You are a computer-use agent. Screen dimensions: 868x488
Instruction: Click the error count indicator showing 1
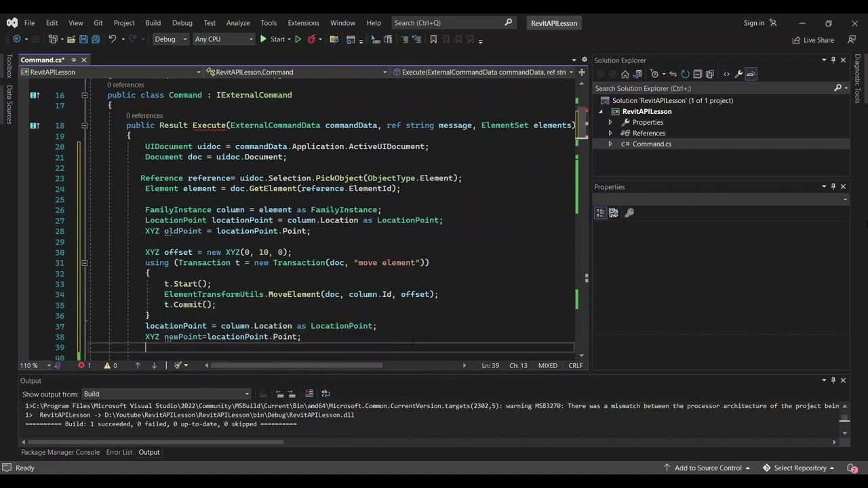[x=85, y=365]
